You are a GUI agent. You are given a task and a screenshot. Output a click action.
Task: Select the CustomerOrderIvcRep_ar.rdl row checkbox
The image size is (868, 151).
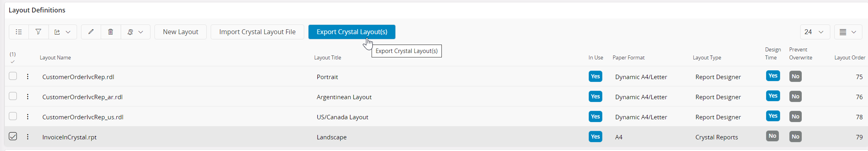tap(13, 96)
